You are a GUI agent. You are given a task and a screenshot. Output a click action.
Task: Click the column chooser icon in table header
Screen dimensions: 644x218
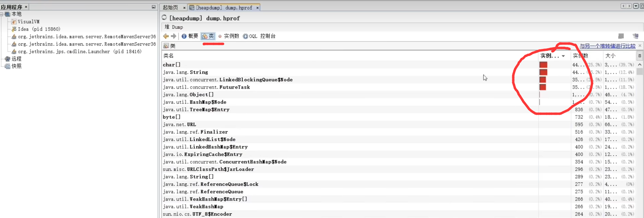639,56
